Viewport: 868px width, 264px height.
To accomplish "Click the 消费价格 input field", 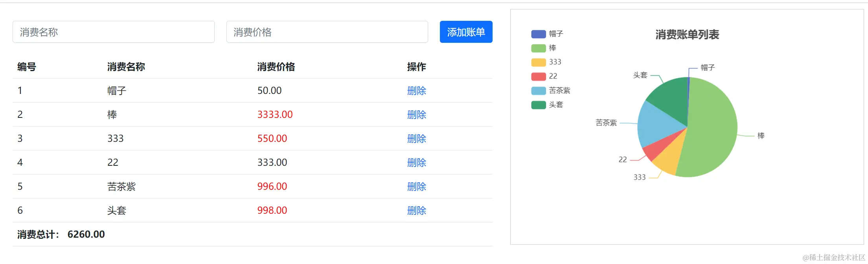I will coord(327,32).
